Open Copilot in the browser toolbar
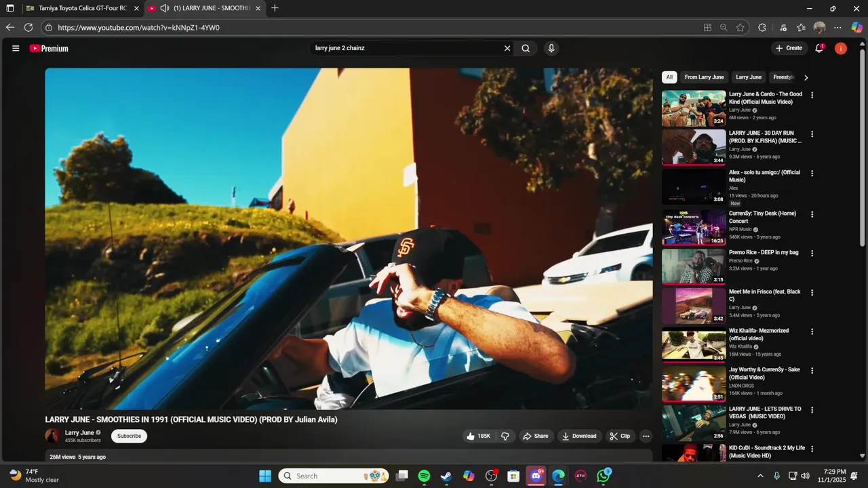868x488 pixels. click(x=856, y=28)
